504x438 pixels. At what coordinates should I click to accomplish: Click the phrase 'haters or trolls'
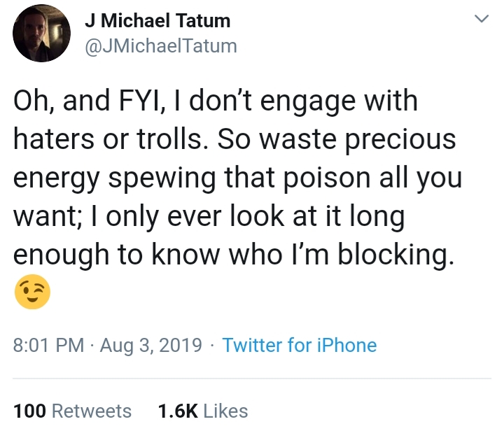[107, 139]
